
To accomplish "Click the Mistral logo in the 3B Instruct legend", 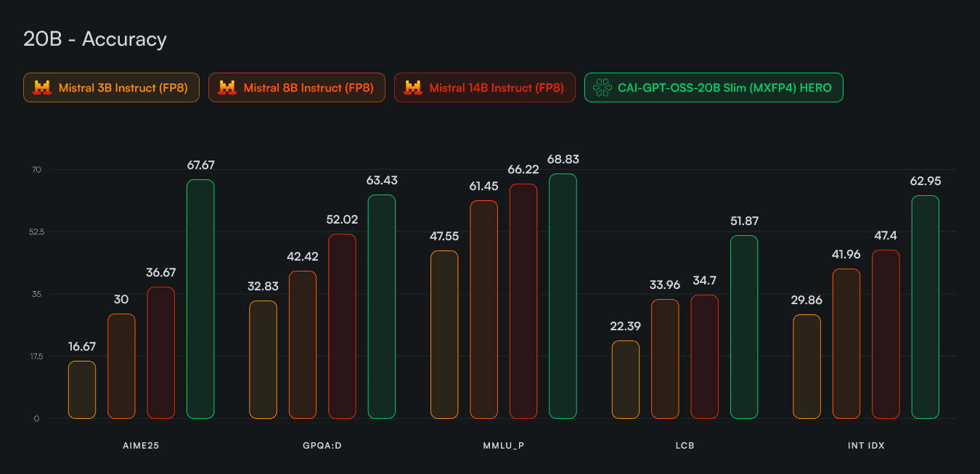I will [42, 88].
